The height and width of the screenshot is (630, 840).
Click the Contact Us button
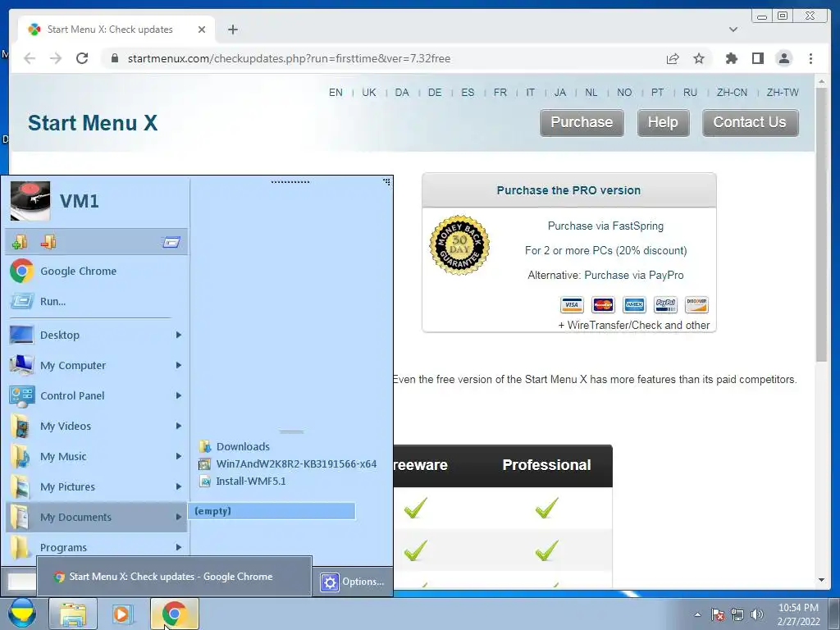click(750, 123)
